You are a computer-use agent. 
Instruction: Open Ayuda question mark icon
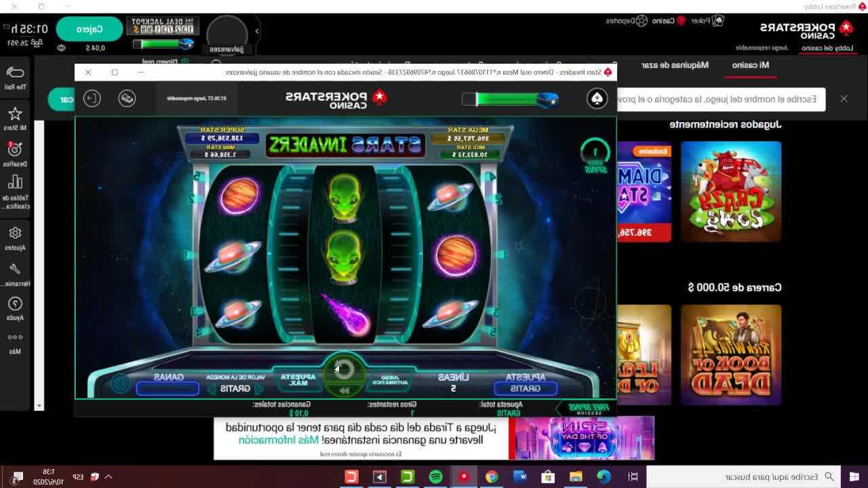pyautogui.click(x=15, y=304)
